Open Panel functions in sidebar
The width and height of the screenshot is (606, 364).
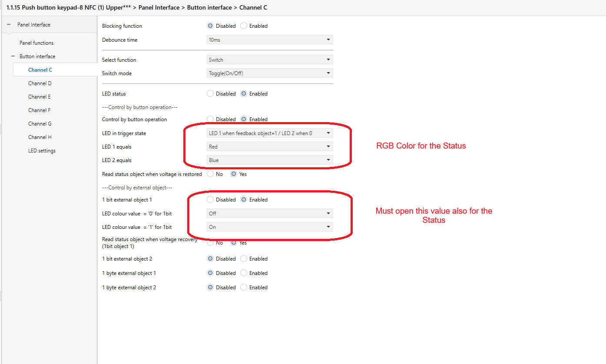point(36,43)
